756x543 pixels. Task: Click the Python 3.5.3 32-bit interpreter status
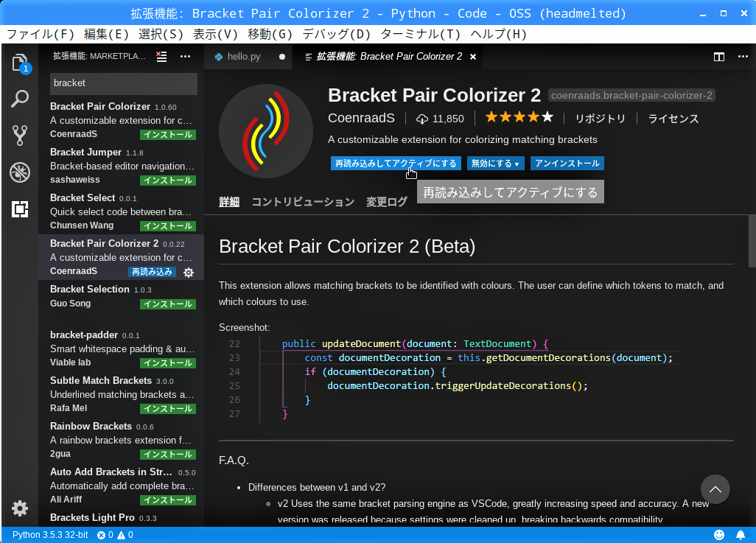pos(50,535)
